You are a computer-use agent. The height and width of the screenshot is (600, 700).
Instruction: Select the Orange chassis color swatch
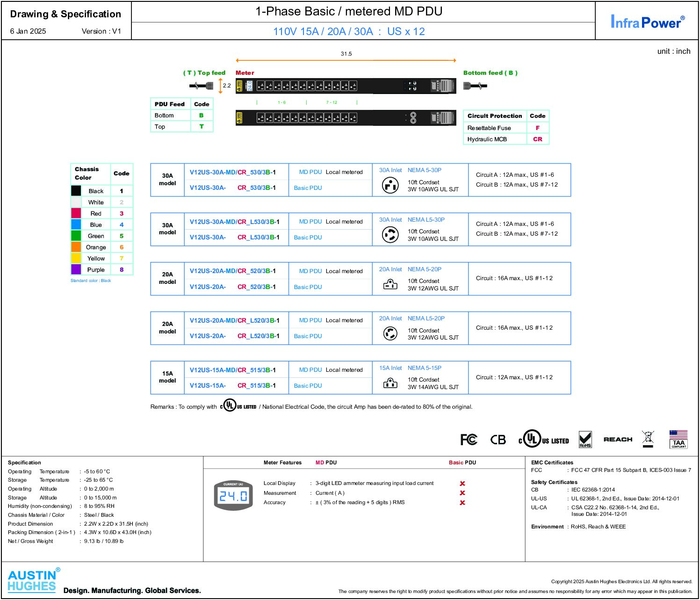76,247
